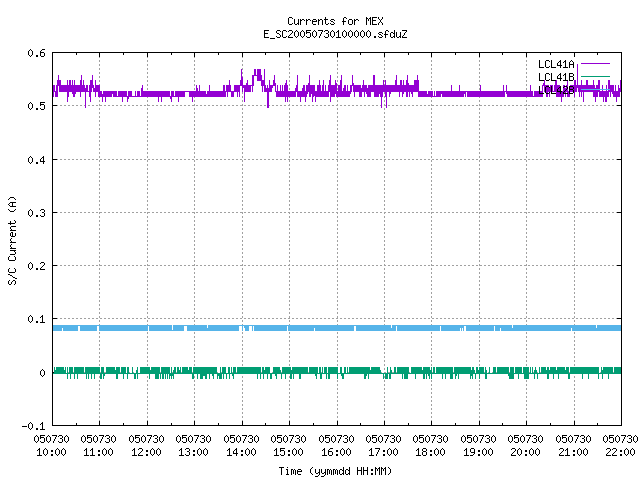This screenshot has height=480, width=640.
Task: Click the blue LCL42B current trace below 0.1
Action: [337, 328]
